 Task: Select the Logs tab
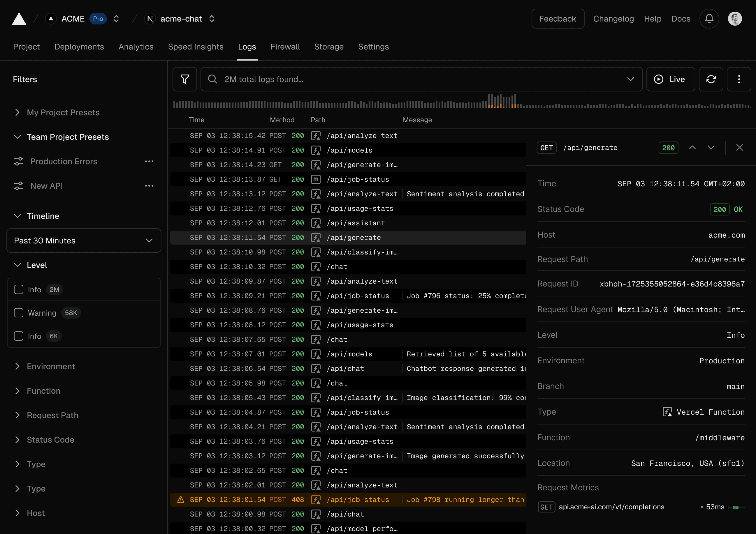(246, 47)
